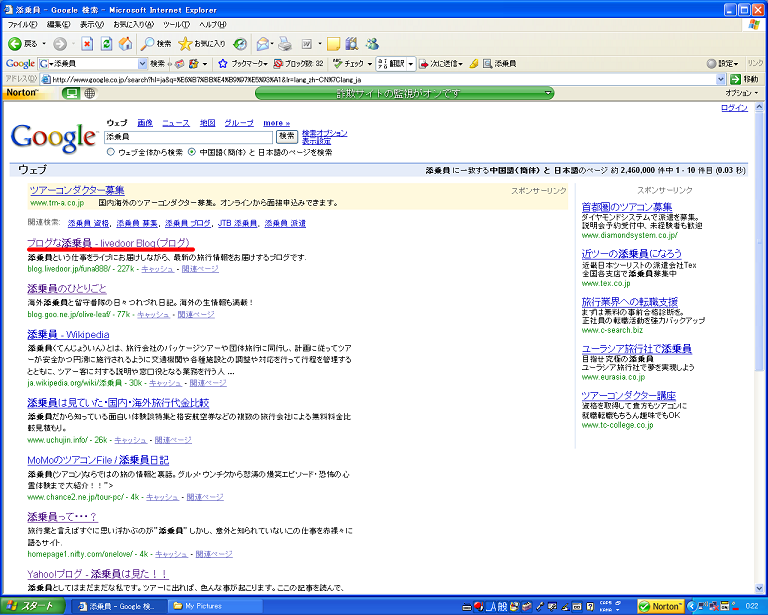Open the File menu
Viewport: 768px width, 615px height.
point(22,24)
